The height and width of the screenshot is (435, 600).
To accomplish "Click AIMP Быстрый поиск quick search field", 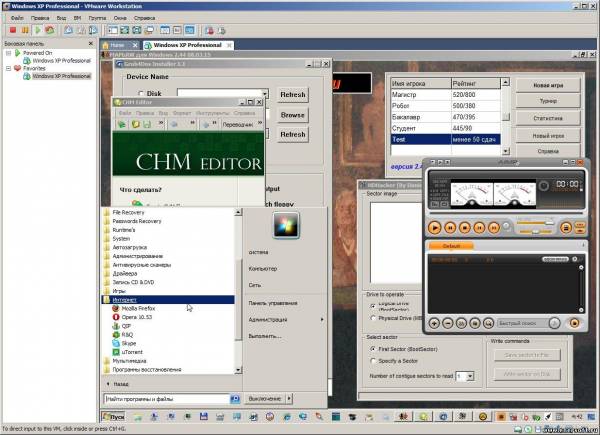I will (x=522, y=323).
